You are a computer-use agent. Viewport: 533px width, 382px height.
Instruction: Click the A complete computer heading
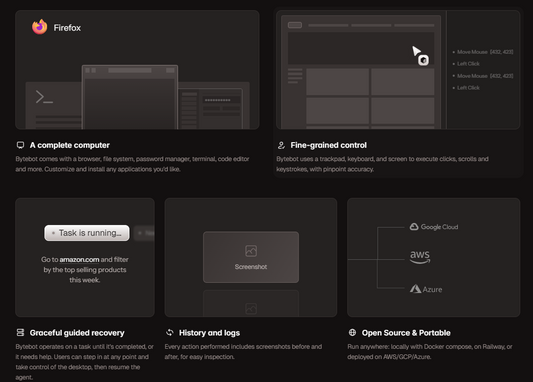(70, 145)
